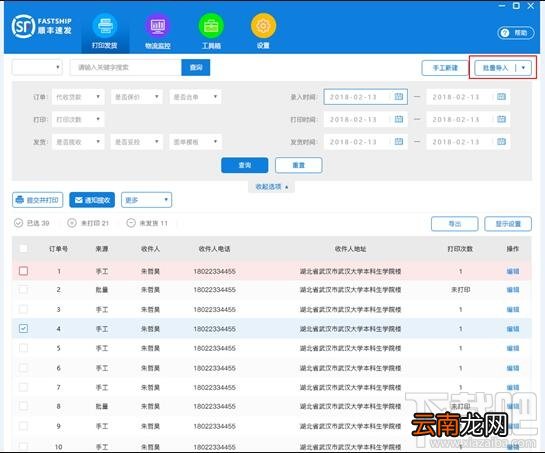Click the blue 查询 button beside the search box
Screen dimensions: 545x453
point(196,67)
